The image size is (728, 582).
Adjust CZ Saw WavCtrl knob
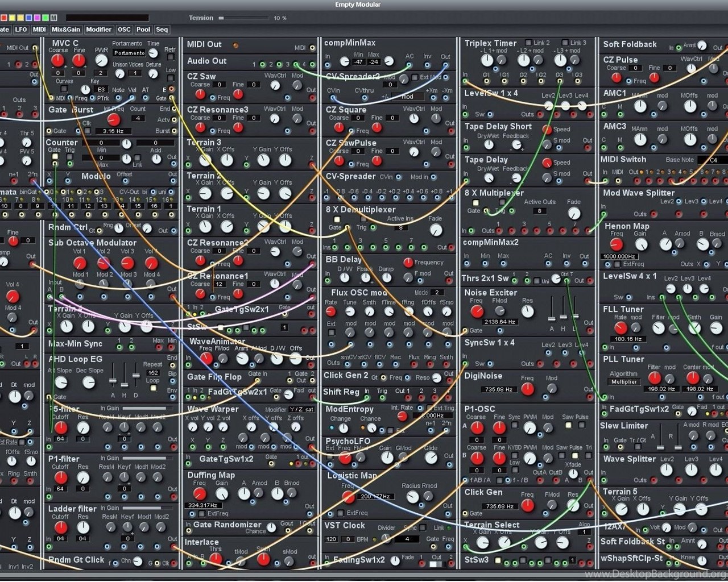[275, 86]
